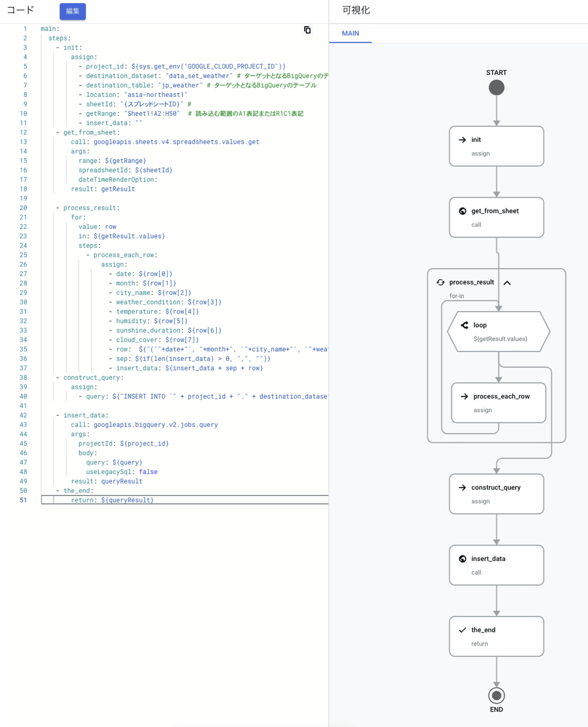Image resolution: width=588 pixels, height=727 pixels.
Task: Click line number 51 in gutter
Action: tap(23, 500)
